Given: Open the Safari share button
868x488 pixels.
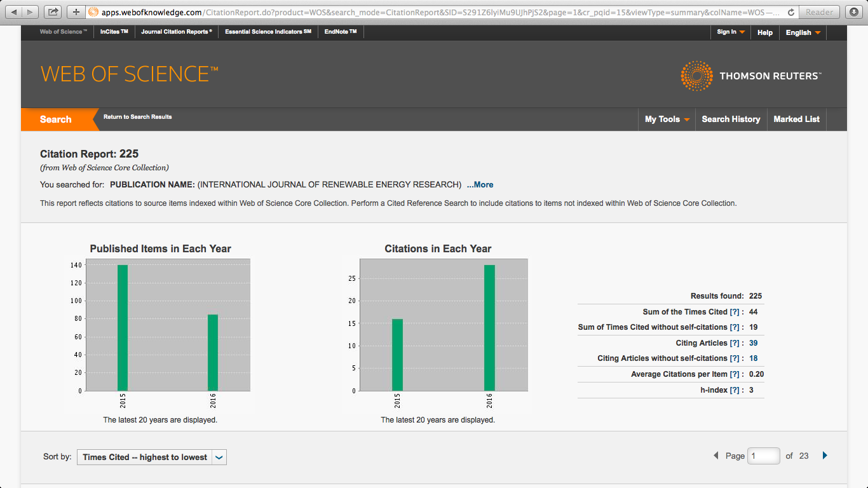Looking at the screenshot, I should [x=53, y=11].
